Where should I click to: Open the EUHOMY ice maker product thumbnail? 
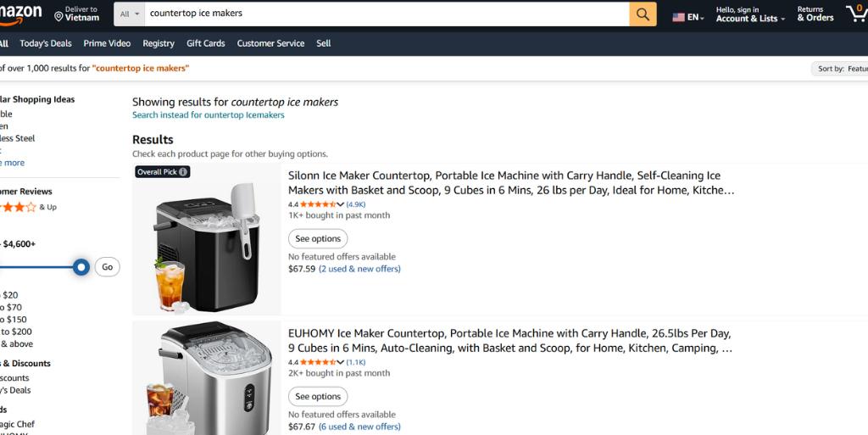click(x=207, y=378)
